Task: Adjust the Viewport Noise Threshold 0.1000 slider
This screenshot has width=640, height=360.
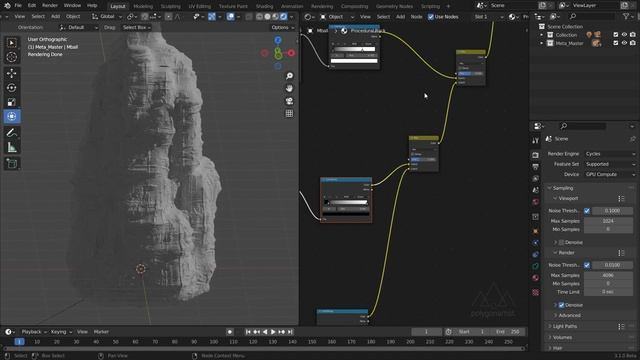Action: click(x=612, y=211)
